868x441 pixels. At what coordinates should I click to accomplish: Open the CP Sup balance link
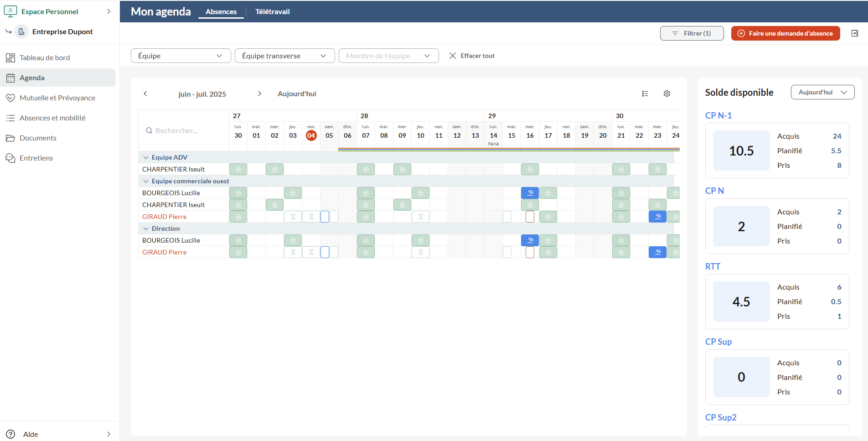coord(718,342)
